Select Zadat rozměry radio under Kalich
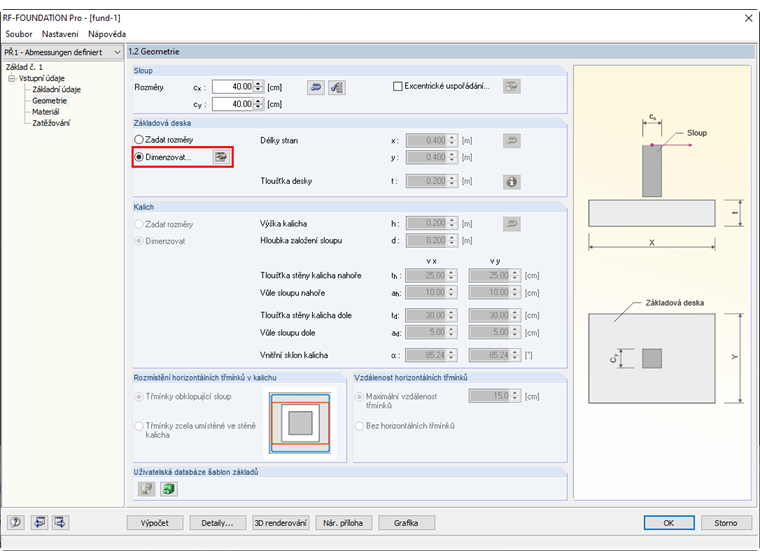This screenshot has height=560, width=760. (x=139, y=224)
